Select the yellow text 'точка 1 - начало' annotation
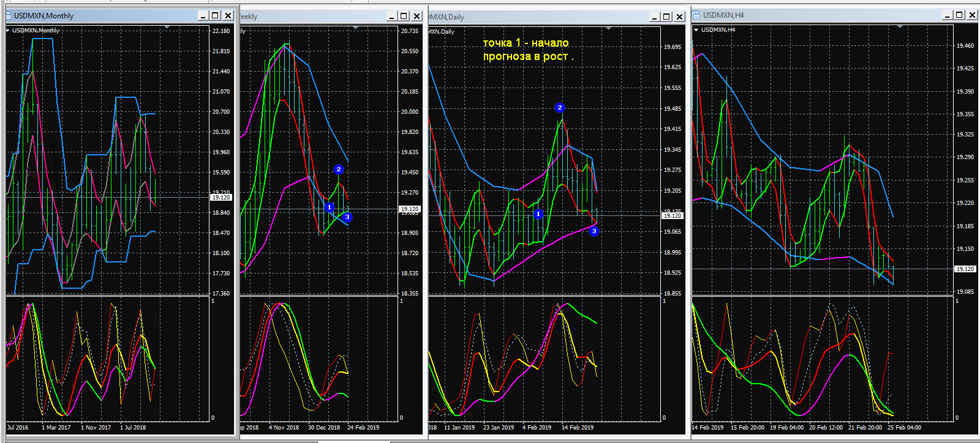Viewport: 980px width, 443px height. [526, 43]
